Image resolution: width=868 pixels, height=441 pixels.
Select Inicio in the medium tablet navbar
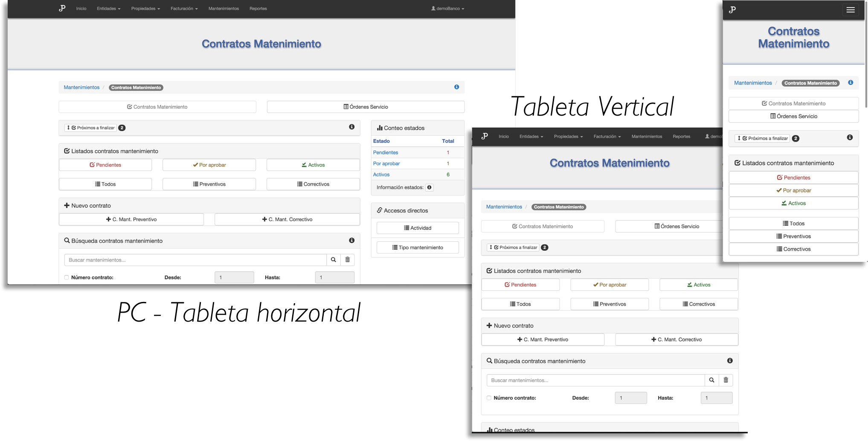click(x=503, y=136)
